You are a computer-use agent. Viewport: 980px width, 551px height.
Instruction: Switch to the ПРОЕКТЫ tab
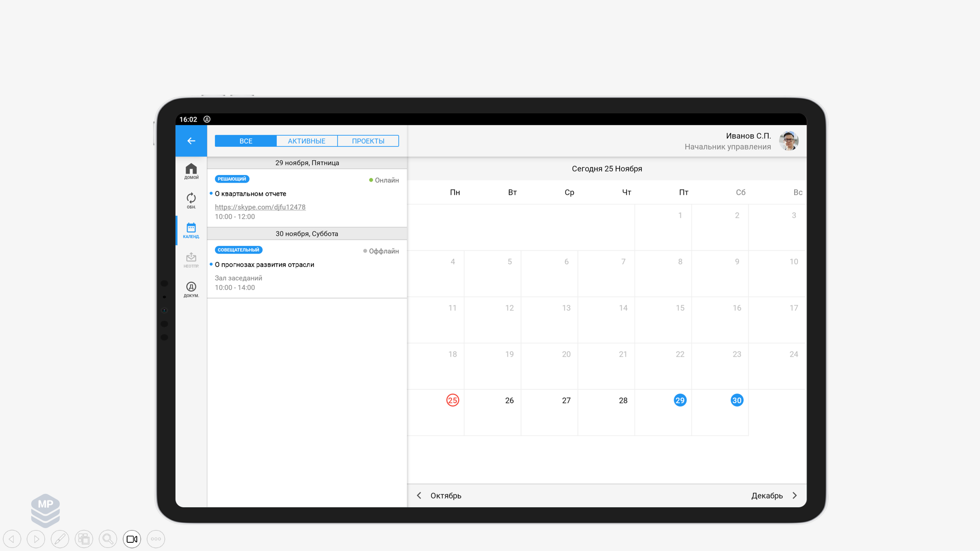[x=368, y=141]
